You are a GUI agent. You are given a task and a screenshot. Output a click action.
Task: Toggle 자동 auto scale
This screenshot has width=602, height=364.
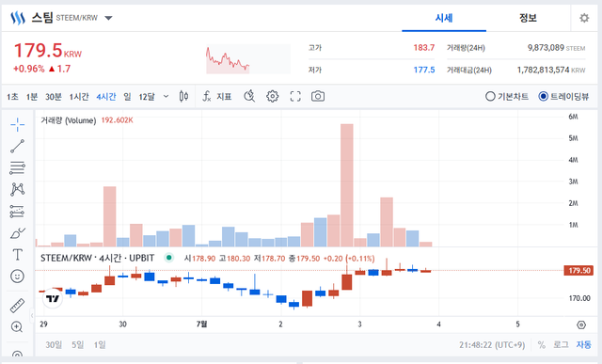(x=583, y=345)
